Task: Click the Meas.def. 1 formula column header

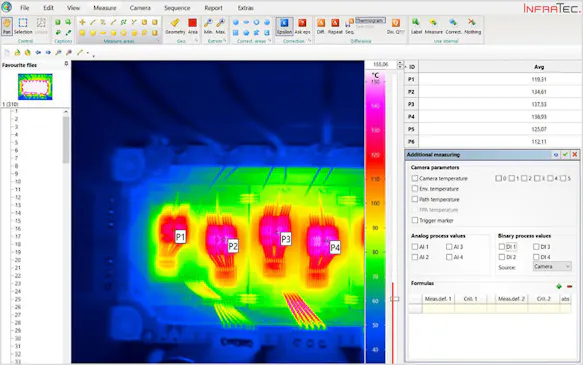Action: coord(438,298)
